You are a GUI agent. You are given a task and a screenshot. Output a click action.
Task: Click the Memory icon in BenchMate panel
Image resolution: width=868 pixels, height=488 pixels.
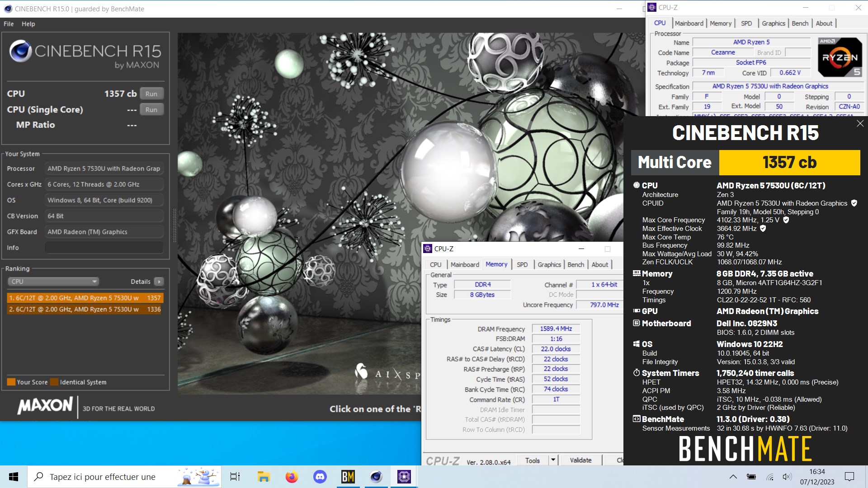(x=637, y=273)
